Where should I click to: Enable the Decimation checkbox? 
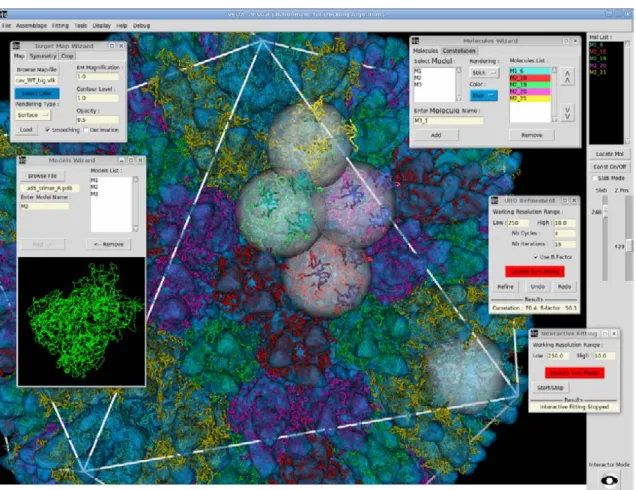[86, 130]
